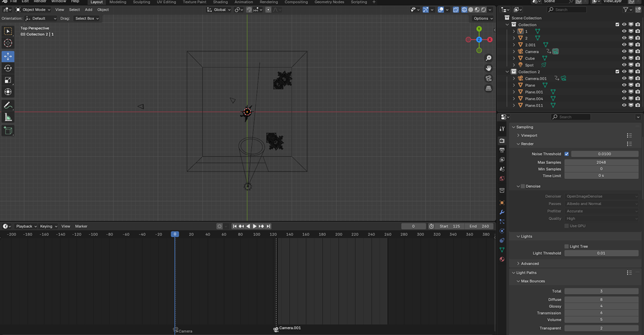Expand the Advanced panel
This screenshot has width=644, height=335.
[x=529, y=264]
